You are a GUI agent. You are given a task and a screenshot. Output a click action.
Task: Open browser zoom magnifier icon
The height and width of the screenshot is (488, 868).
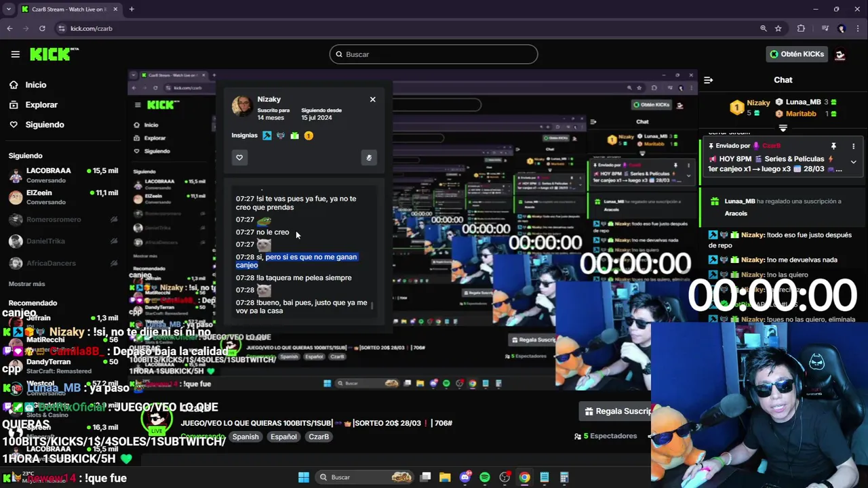coord(764,28)
